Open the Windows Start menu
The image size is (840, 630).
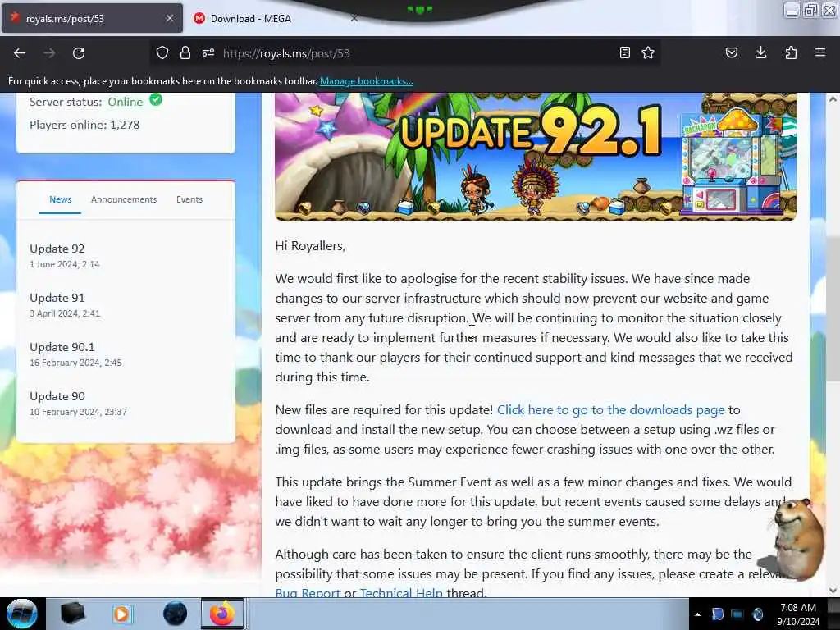(21, 614)
